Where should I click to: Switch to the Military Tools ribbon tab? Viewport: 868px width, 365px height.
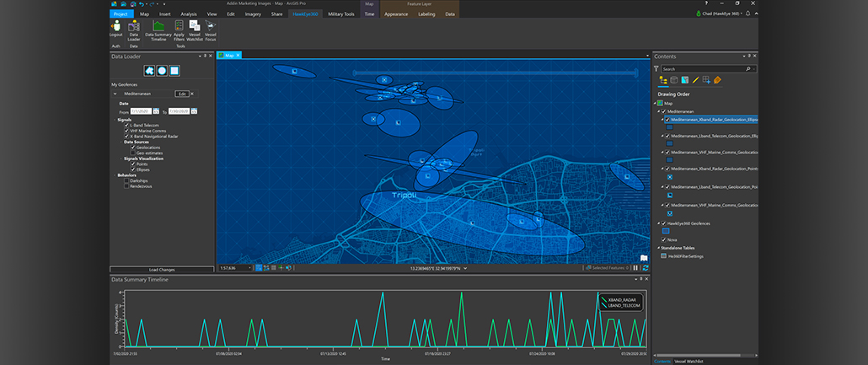tap(340, 14)
